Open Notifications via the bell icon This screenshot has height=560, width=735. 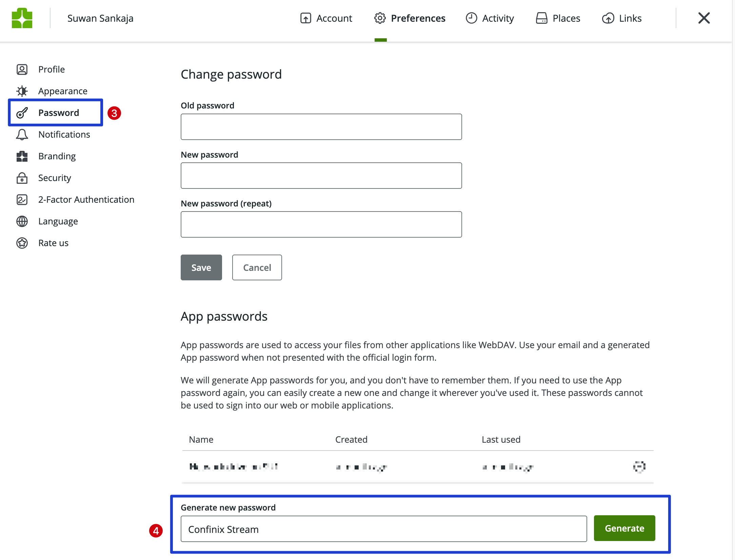point(22,134)
